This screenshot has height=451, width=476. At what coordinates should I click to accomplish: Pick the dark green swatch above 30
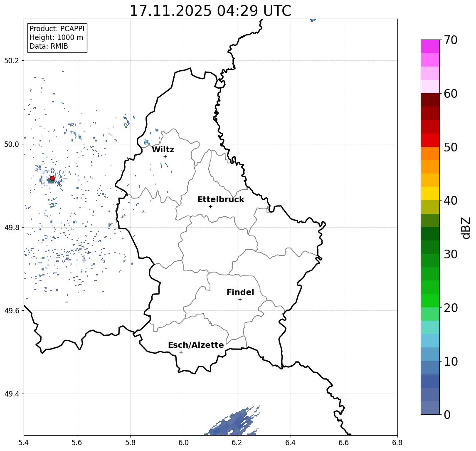(x=430, y=247)
